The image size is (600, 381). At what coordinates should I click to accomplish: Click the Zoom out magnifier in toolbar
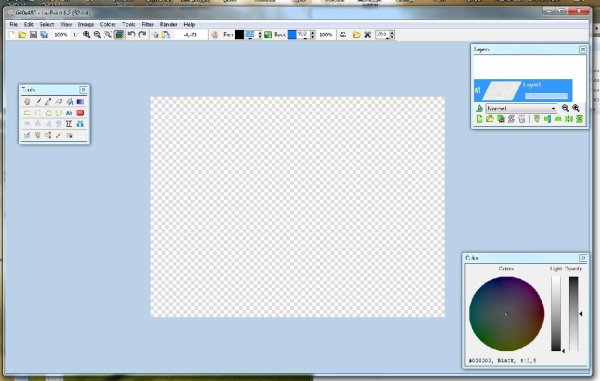point(97,35)
